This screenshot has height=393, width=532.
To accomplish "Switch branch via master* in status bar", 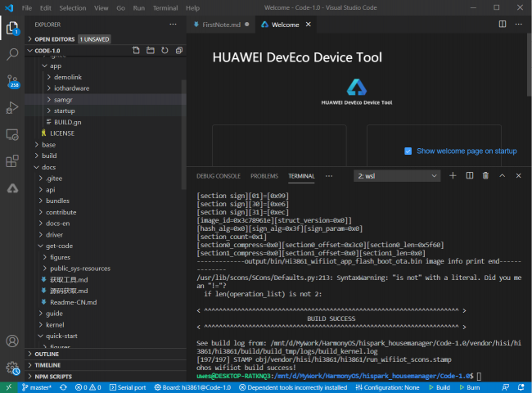I will pyautogui.click(x=37, y=387).
